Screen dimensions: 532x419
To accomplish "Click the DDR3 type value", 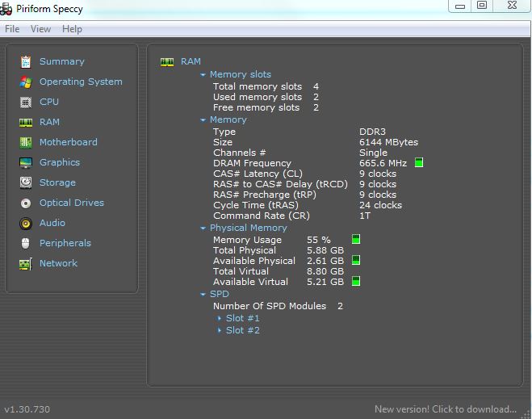I will (x=372, y=132).
